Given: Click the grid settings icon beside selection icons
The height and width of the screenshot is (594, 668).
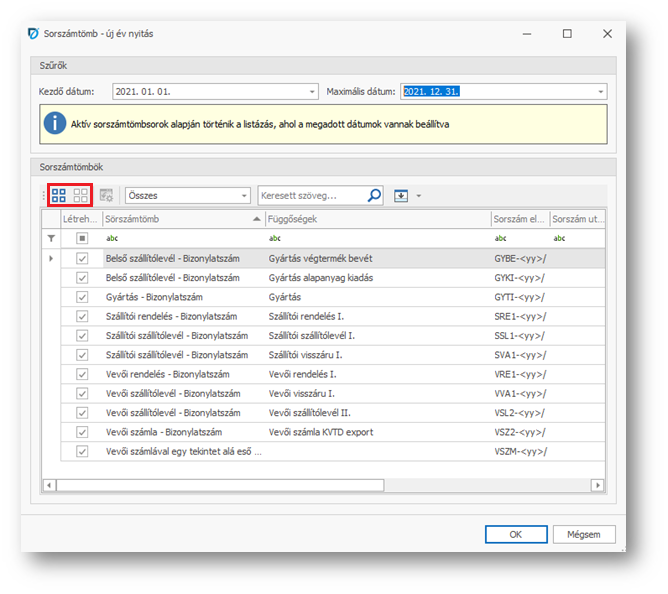Looking at the screenshot, I should pos(107,196).
